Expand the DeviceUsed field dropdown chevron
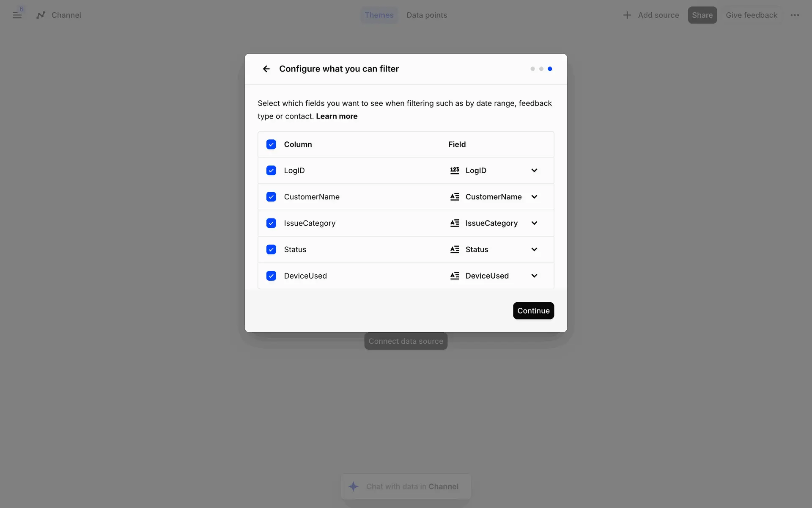 tap(534, 276)
